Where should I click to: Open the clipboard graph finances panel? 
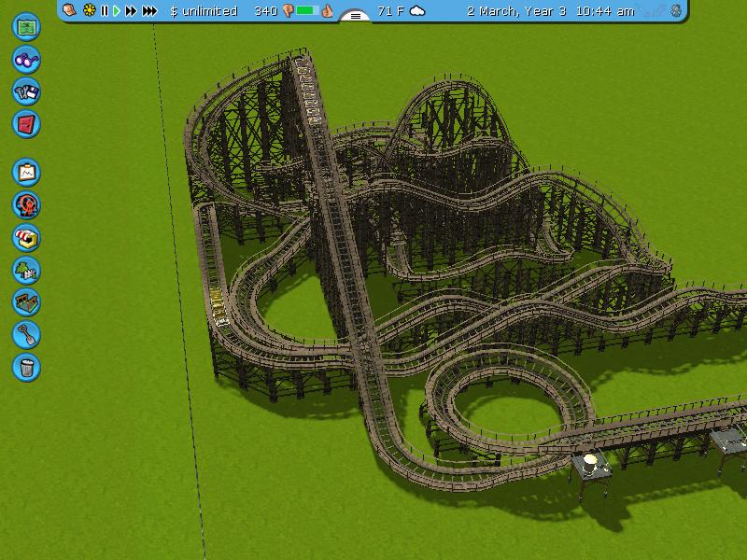[26, 172]
